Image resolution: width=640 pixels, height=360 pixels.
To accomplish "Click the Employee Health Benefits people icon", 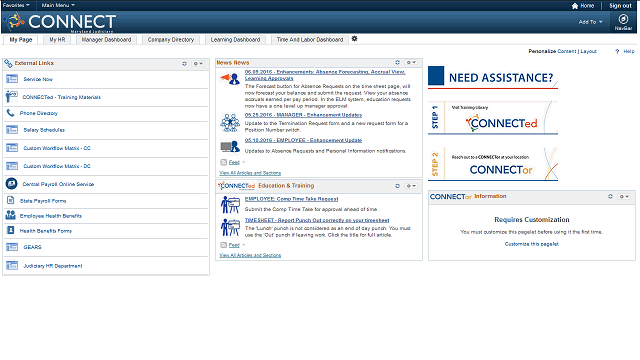I will coord(10,215).
